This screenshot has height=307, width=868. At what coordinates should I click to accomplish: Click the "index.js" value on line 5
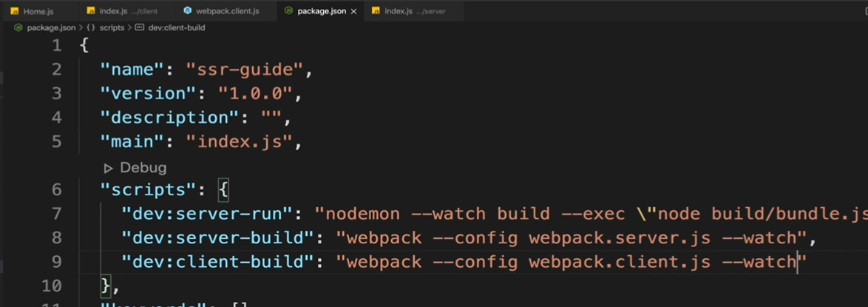pos(239,142)
